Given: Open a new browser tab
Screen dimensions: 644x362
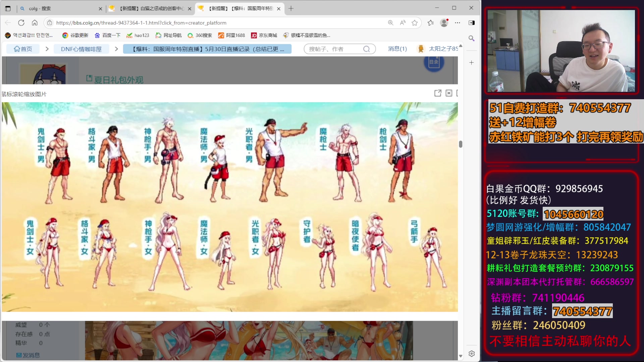Looking at the screenshot, I should click(291, 8).
